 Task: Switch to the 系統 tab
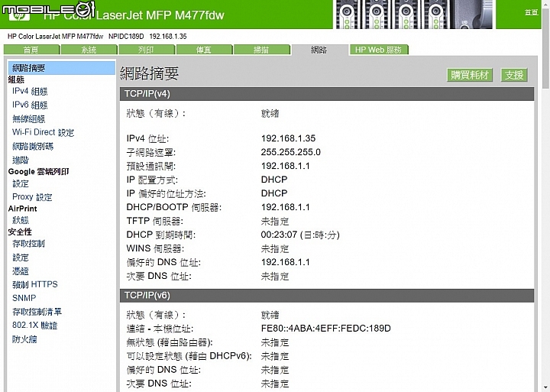pos(89,50)
